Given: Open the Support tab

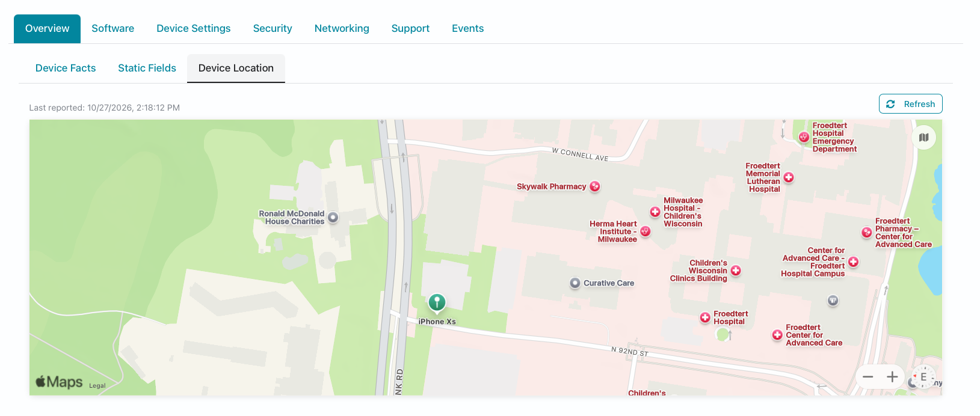Looking at the screenshot, I should click(x=410, y=28).
